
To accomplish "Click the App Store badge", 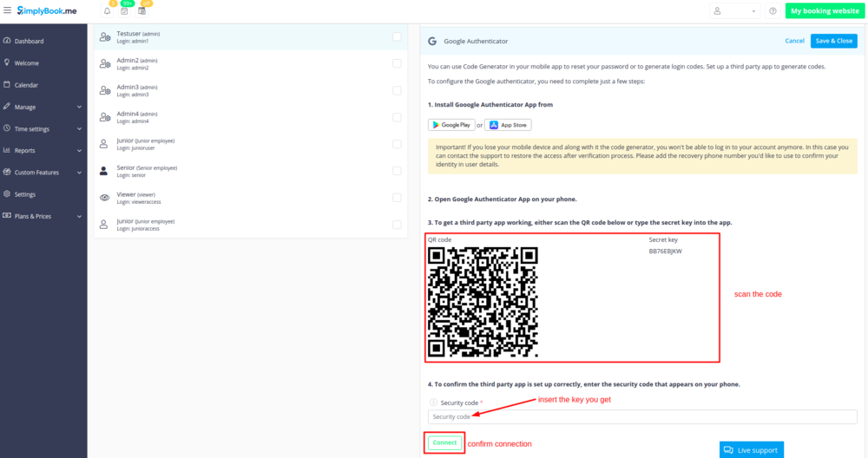I will [x=508, y=125].
